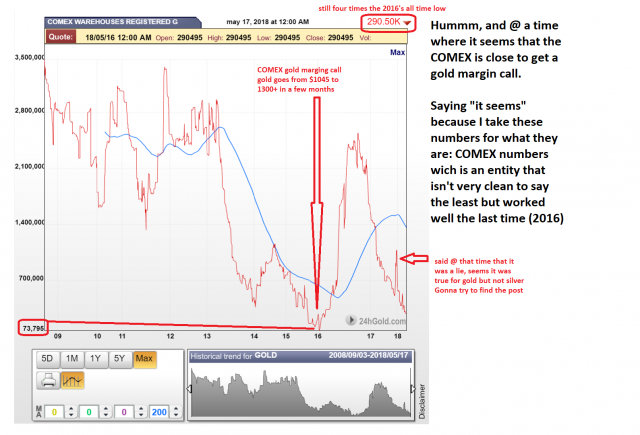
Task: Switch chart to 5Y range
Action: (120, 359)
